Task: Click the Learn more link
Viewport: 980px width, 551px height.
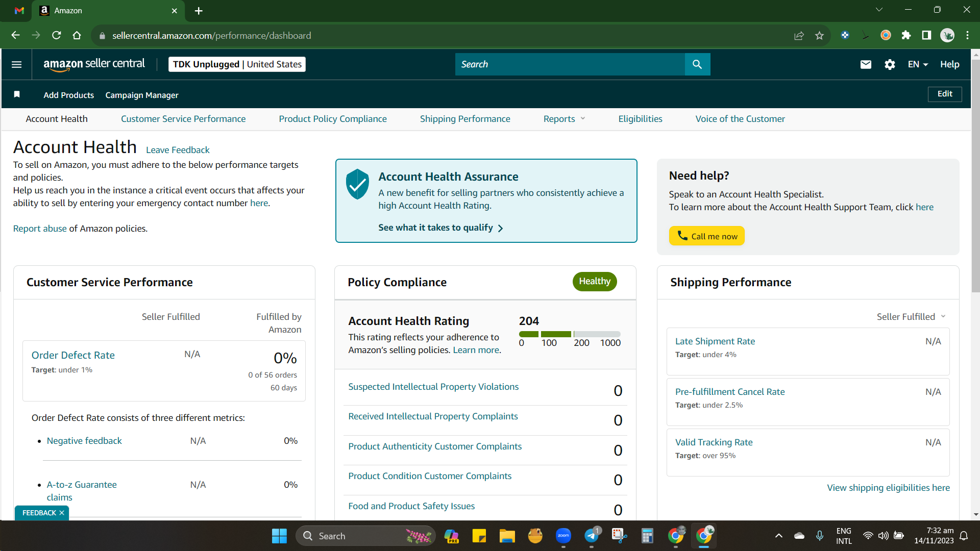Action: click(x=476, y=350)
